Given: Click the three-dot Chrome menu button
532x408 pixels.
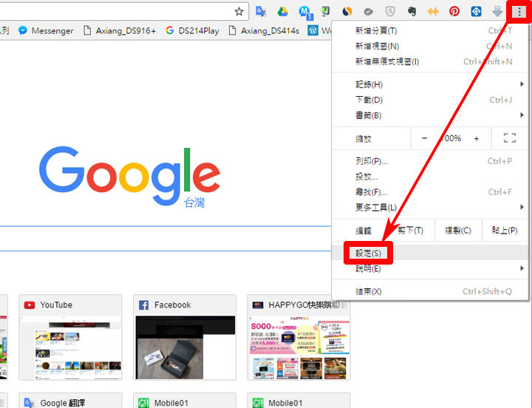Looking at the screenshot, I should [519, 12].
